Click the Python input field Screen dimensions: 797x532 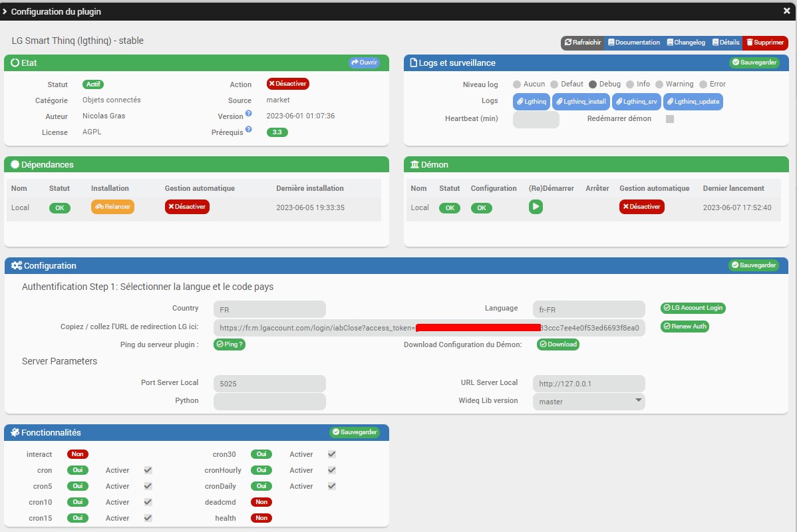269,402
